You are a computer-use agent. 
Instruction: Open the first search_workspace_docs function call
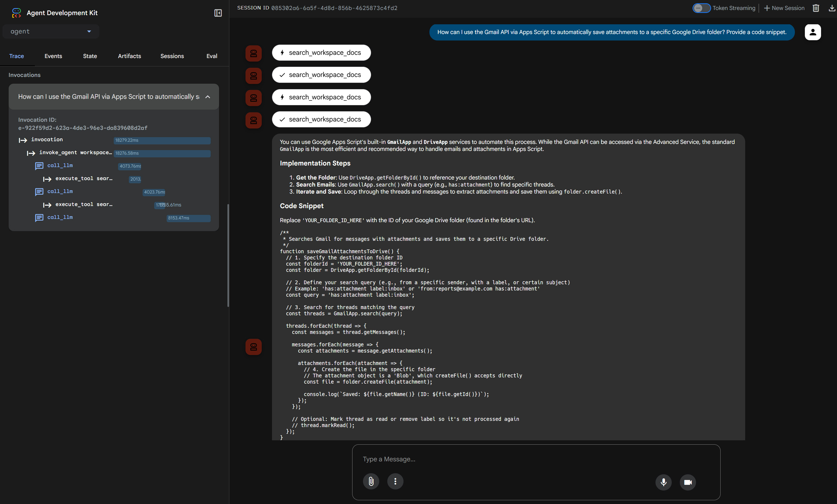tap(321, 53)
